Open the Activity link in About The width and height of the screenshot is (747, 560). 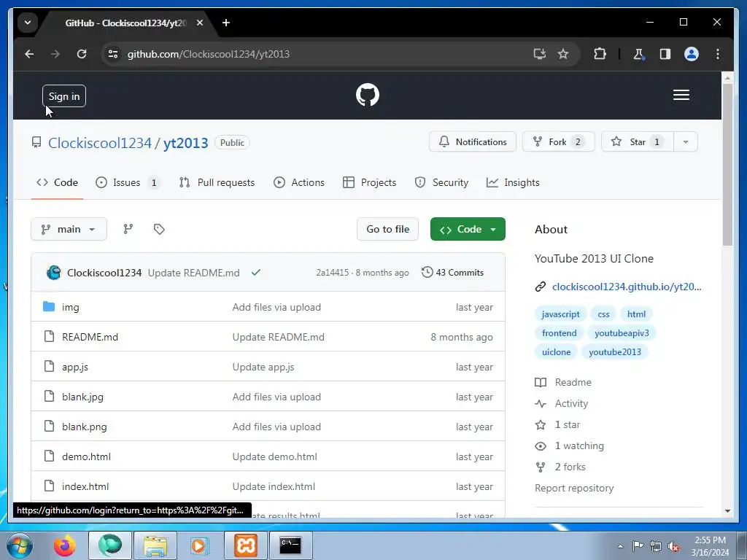(571, 403)
